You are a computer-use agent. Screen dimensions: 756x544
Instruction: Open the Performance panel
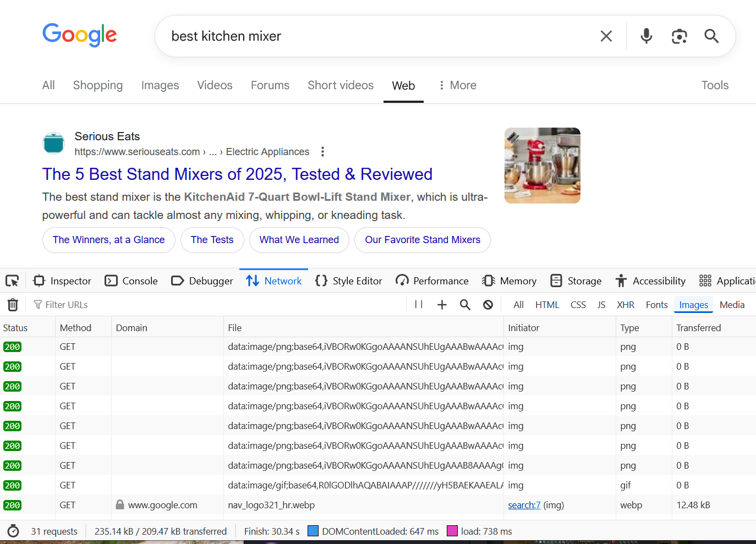(432, 281)
